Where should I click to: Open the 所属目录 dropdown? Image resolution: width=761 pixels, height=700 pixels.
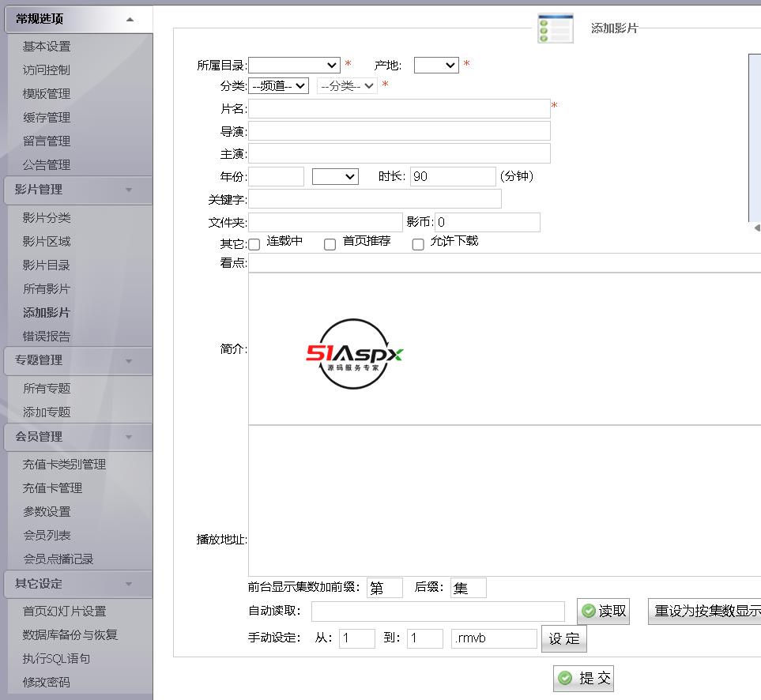294,65
